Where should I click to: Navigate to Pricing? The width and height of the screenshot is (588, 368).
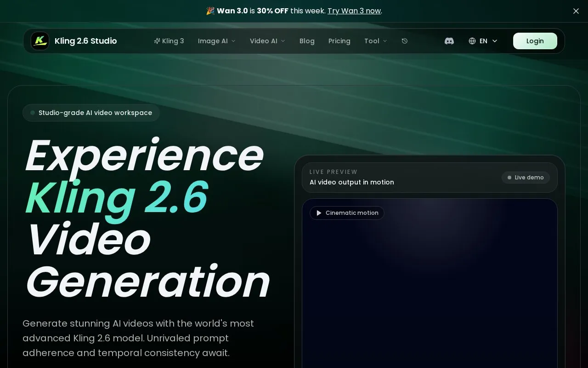(339, 41)
